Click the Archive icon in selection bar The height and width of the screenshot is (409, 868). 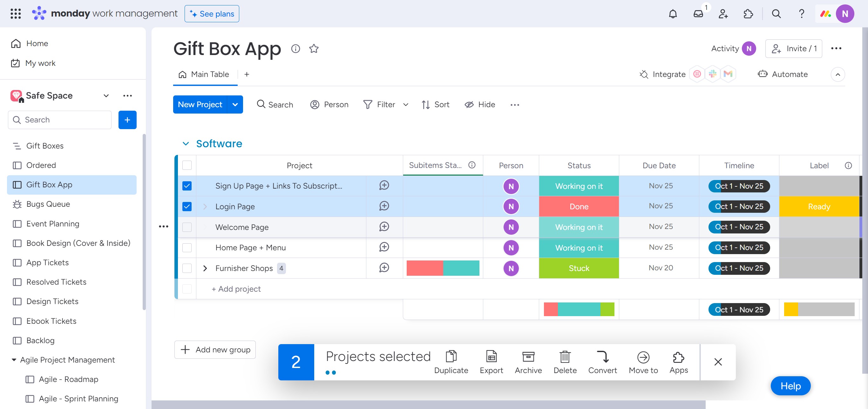(x=528, y=357)
